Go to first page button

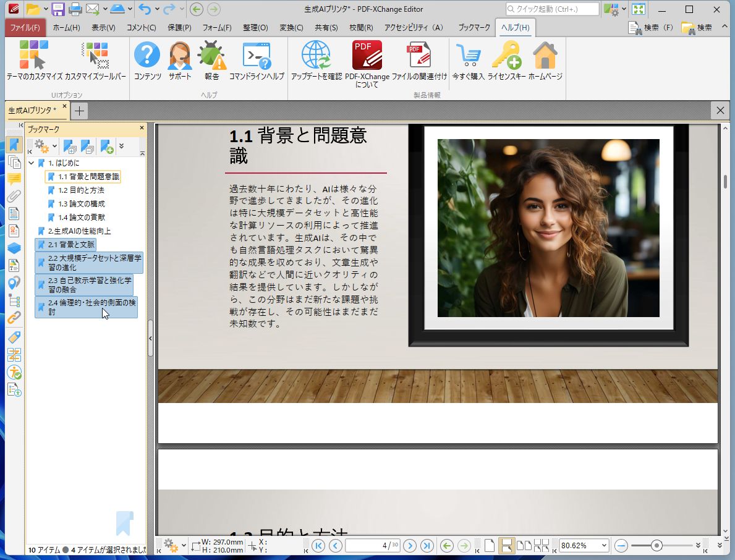(318, 545)
